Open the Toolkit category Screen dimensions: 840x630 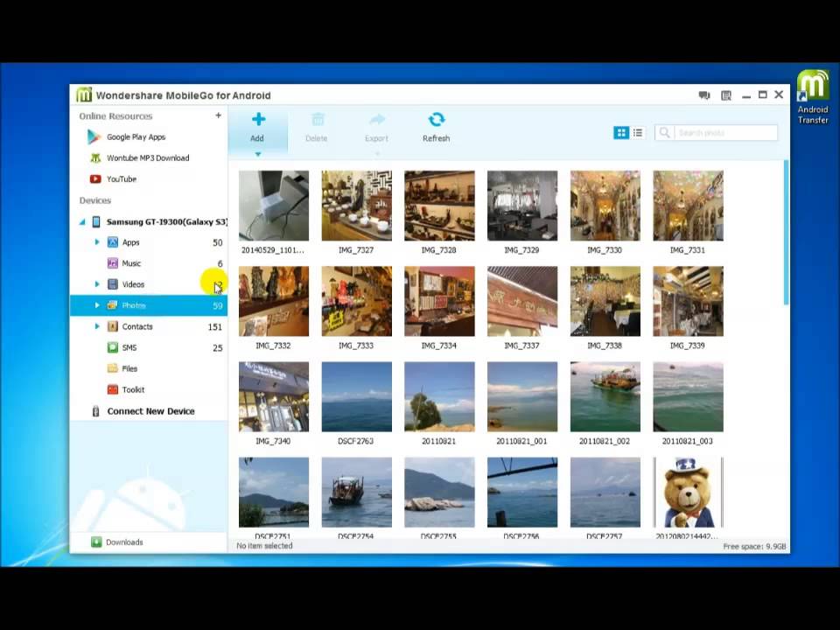pyautogui.click(x=133, y=390)
